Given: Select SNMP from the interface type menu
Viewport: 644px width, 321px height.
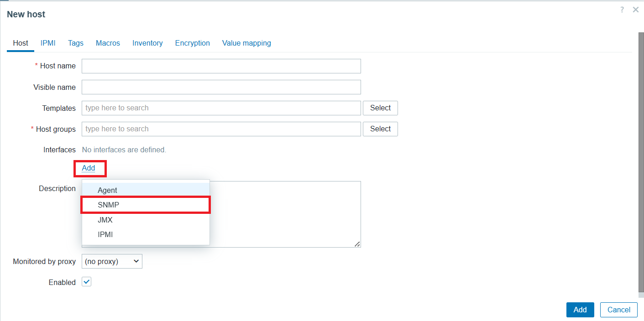Looking at the screenshot, I should 108,205.
